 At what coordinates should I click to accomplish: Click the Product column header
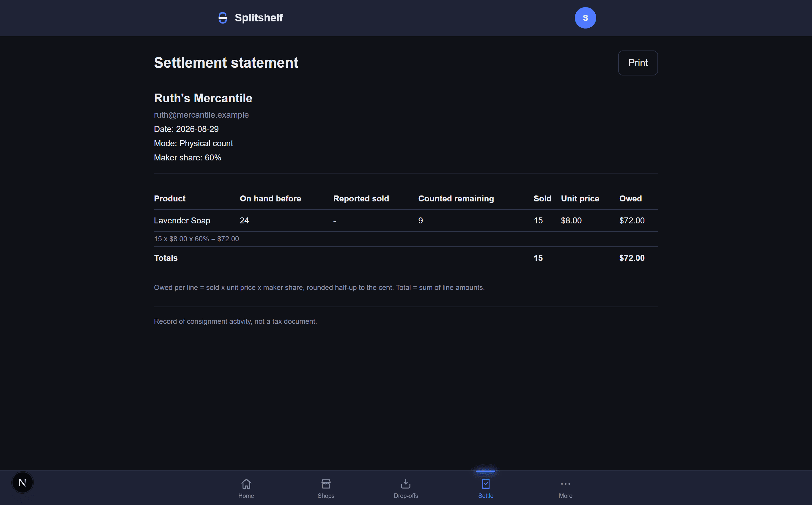(x=169, y=198)
